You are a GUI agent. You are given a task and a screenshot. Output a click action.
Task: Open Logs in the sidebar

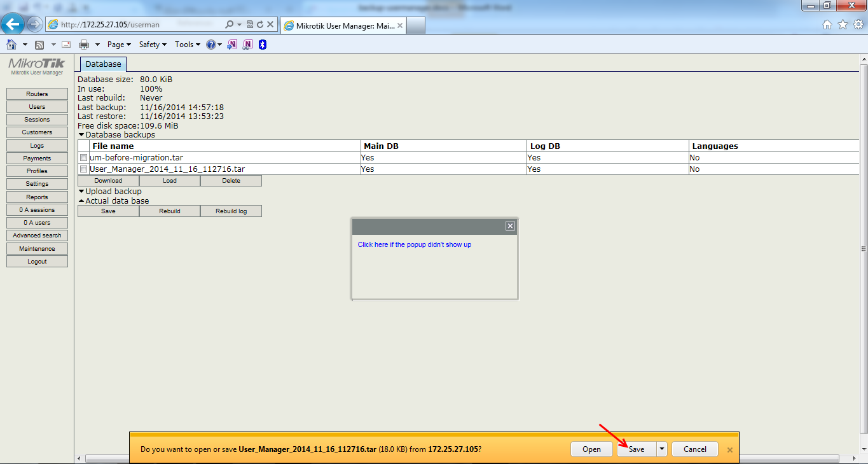pos(37,146)
